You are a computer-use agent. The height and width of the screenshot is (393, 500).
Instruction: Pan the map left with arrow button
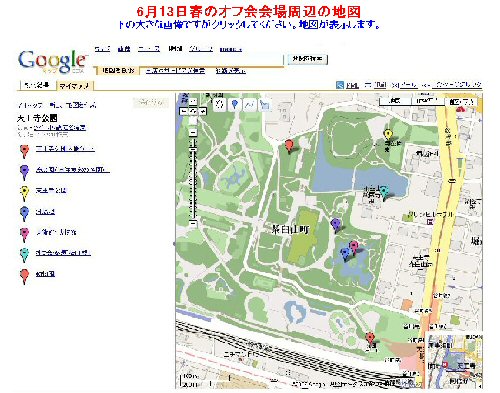[184, 111]
